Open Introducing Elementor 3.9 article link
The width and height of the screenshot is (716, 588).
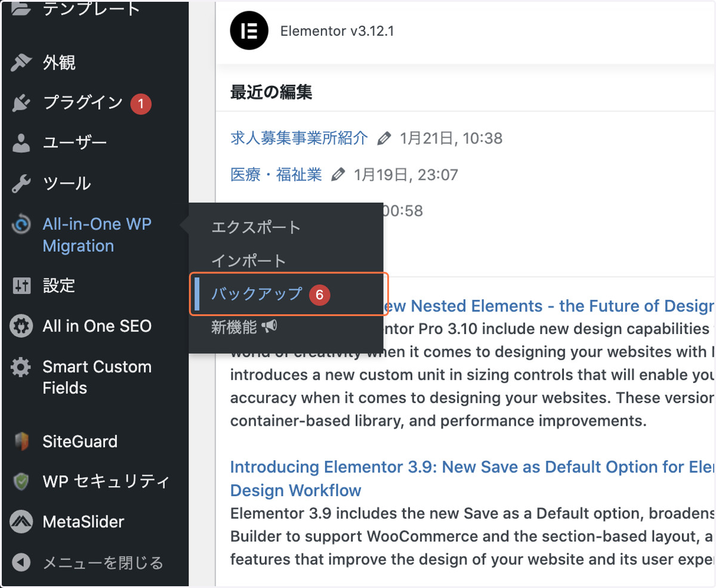[473, 478]
